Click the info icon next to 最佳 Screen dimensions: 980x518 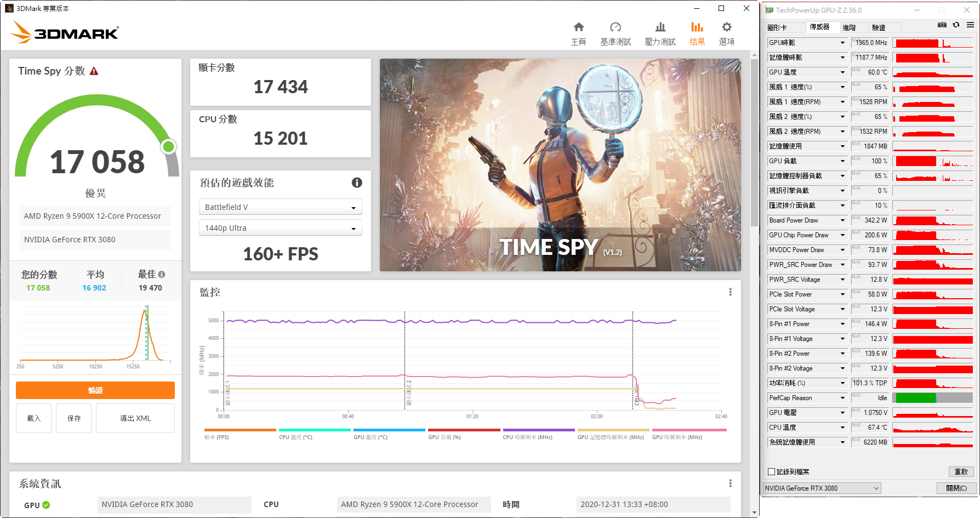coord(162,275)
